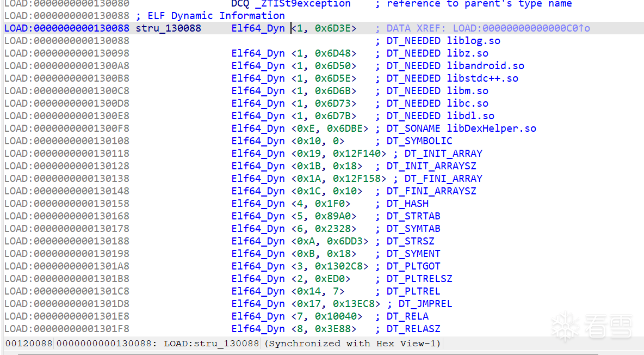Click the DT_NEEDED libc.so comment
The image size is (644, 355).
click(437, 103)
